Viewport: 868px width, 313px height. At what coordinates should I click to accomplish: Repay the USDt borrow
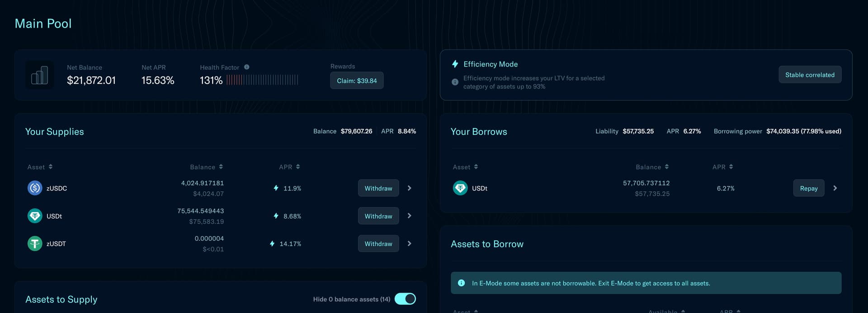pyautogui.click(x=809, y=188)
